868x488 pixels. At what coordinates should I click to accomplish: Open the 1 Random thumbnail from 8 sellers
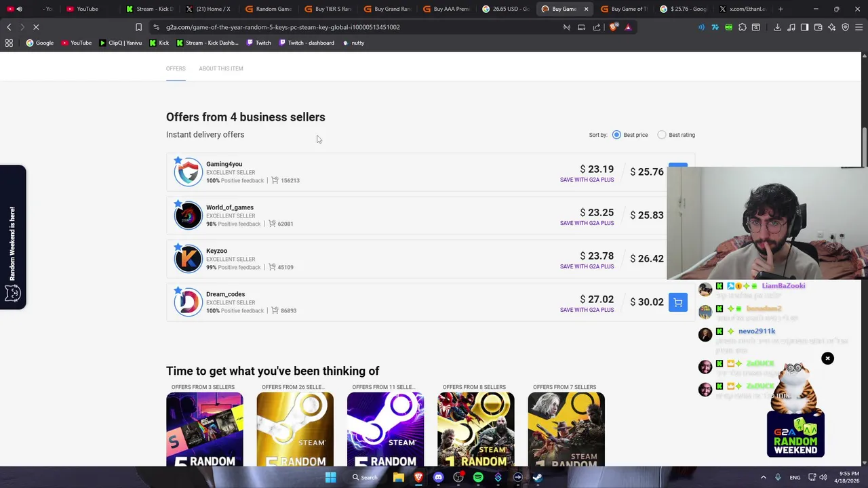(x=475, y=429)
